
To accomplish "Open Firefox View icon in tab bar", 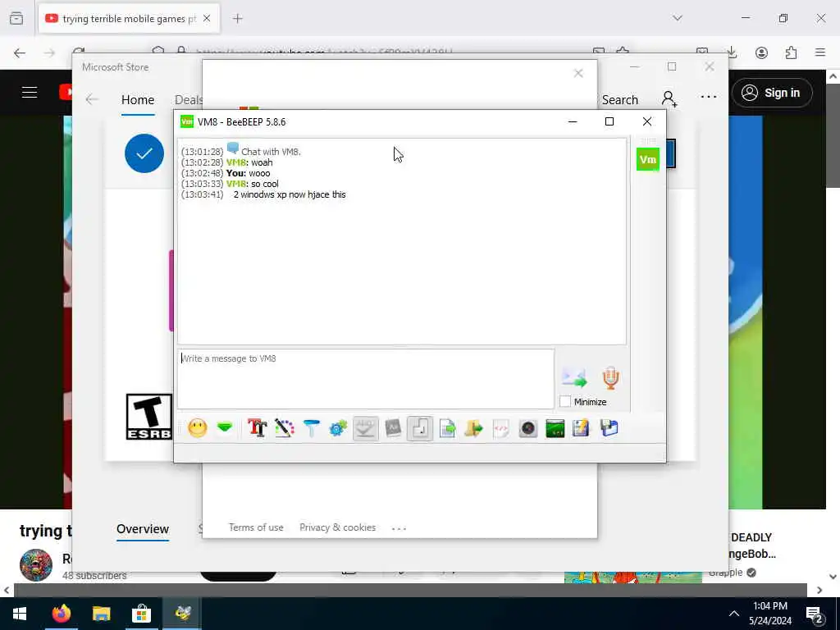I will click(16, 18).
